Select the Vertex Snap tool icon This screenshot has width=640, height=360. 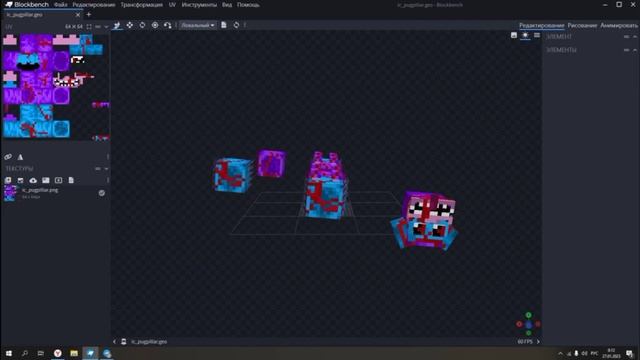167,25
